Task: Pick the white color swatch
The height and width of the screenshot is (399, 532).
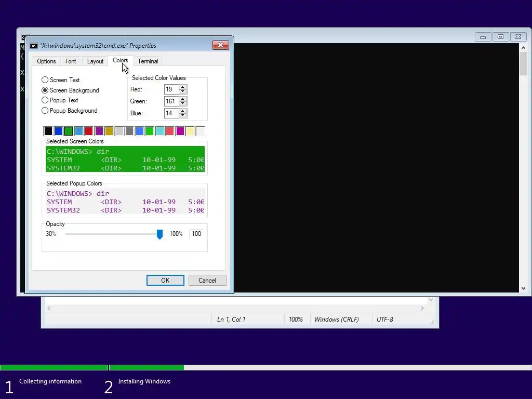Action: 200,131
